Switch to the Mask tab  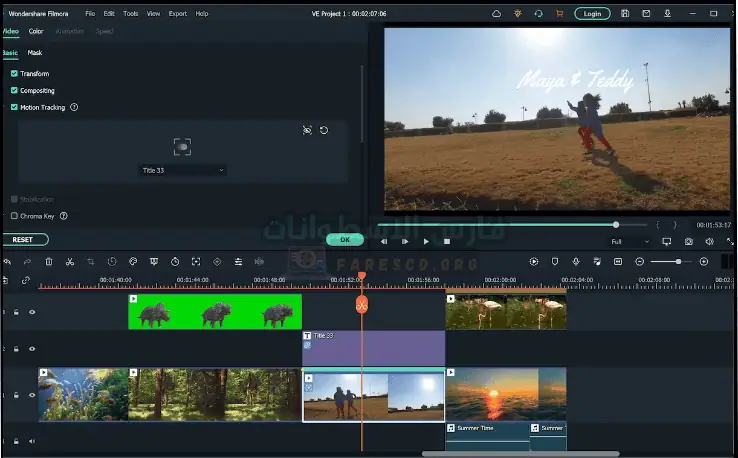click(35, 52)
